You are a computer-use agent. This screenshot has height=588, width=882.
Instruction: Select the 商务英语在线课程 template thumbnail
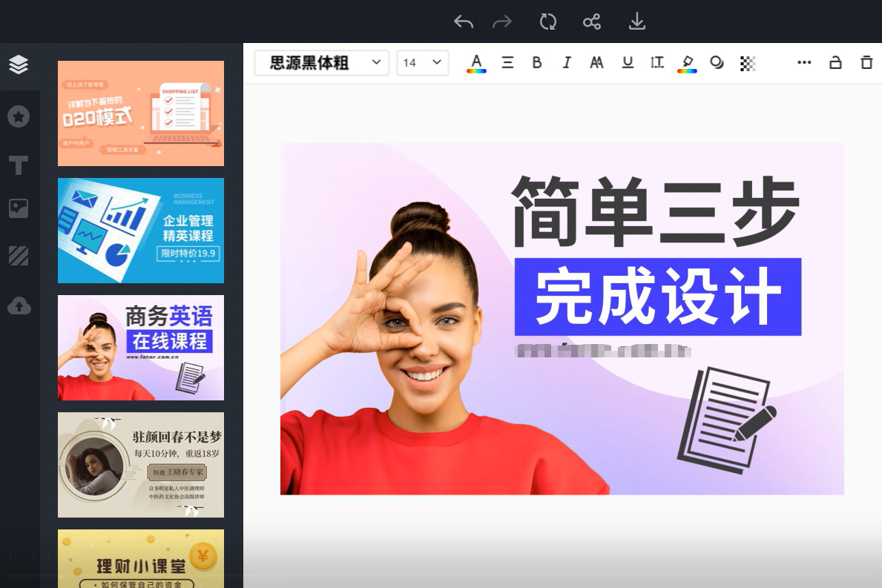click(x=141, y=348)
